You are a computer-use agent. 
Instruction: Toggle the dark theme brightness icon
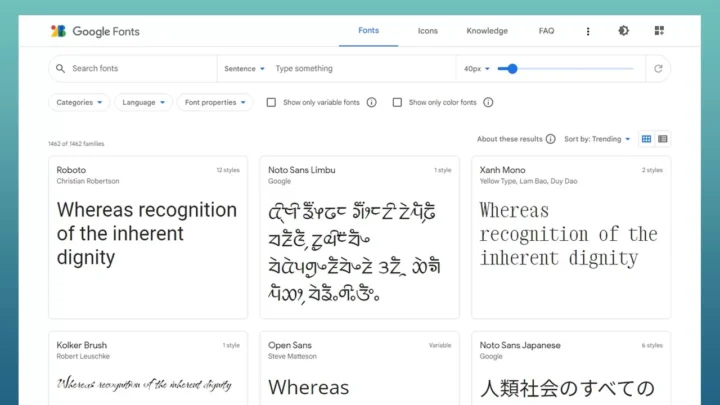(x=623, y=31)
